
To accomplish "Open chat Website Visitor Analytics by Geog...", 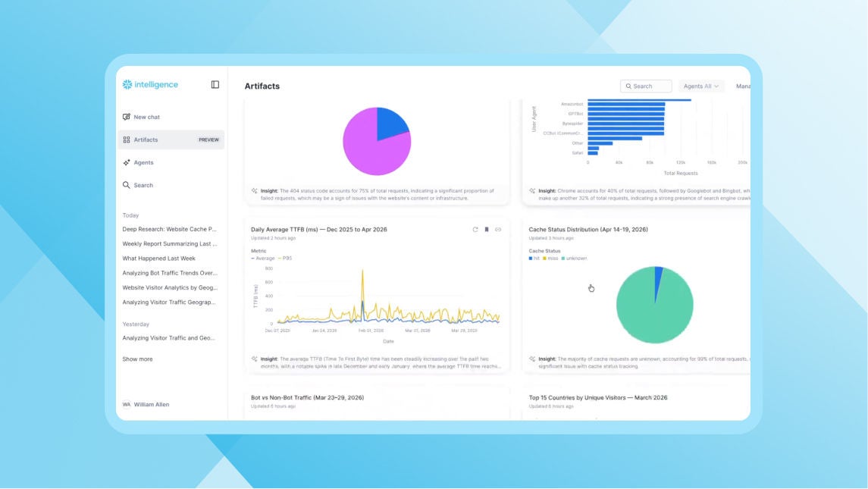I will (x=169, y=287).
